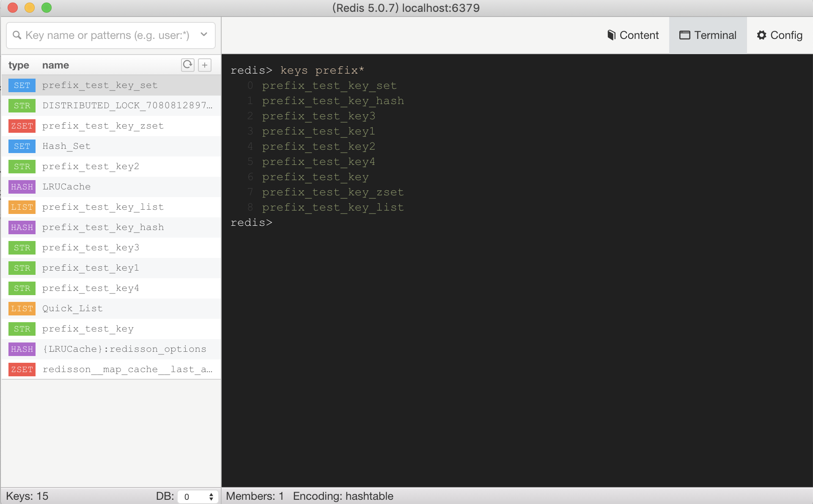Click terminal result prefix_test_key_zset
This screenshot has height=504, width=813.
[333, 192]
